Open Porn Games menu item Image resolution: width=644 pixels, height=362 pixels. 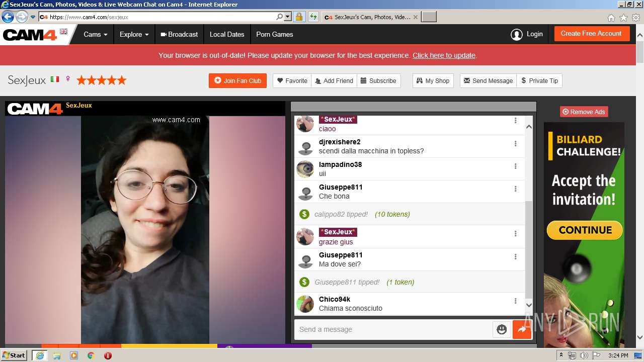point(274,34)
